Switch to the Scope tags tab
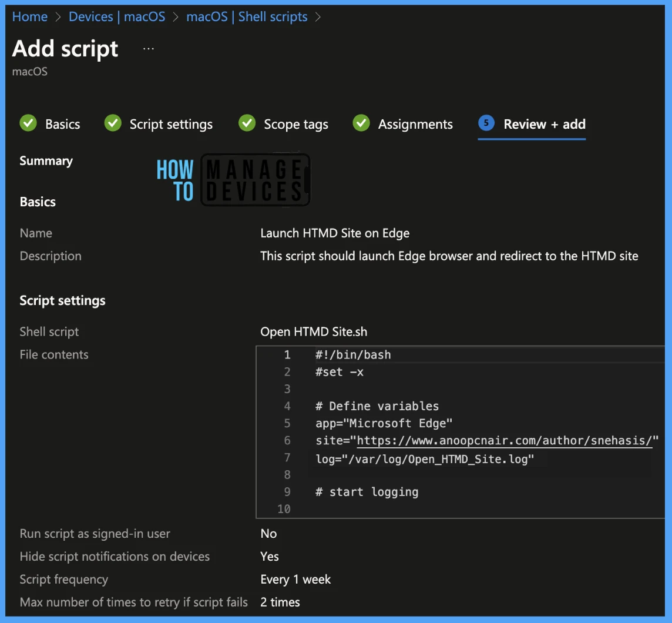Screen dimensions: 672x623 (295, 125)
